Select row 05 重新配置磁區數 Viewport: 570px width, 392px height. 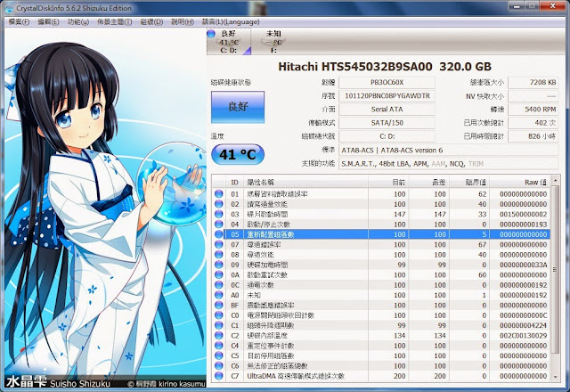[382, 234]
